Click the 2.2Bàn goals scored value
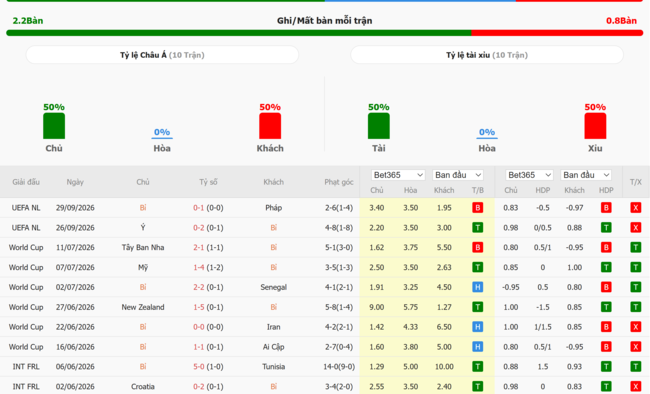Screen dimensions: 650x394 (28, 21)
